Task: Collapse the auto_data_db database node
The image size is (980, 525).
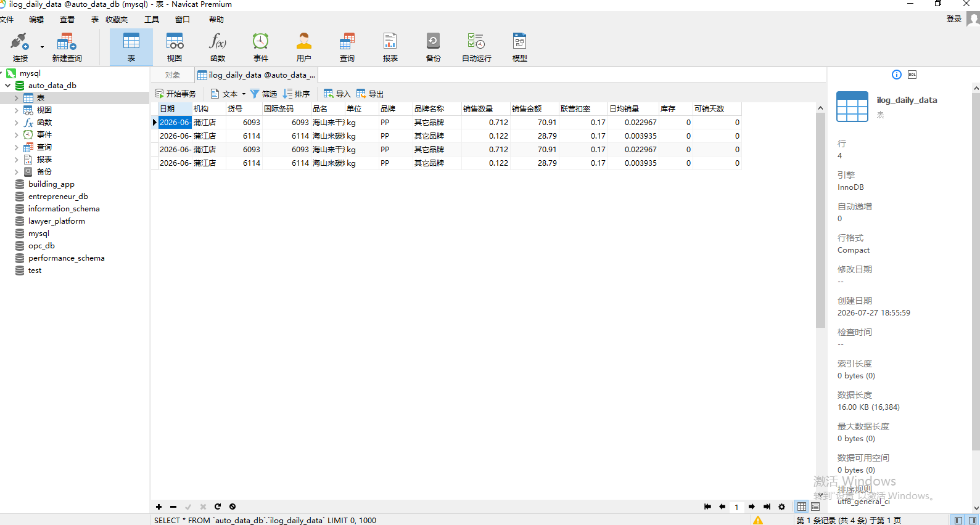Action: (x=7, y=86)
